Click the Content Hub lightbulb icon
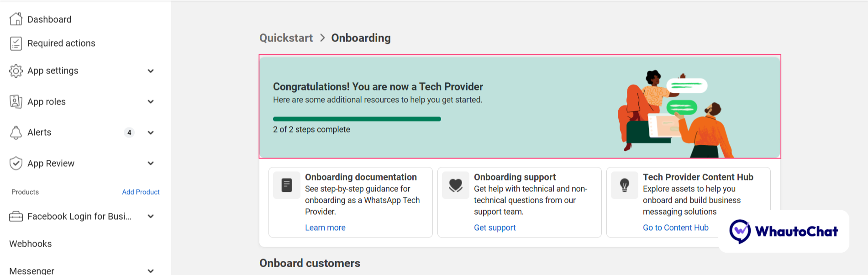This screenshot has width=868, height=275. 625,185
